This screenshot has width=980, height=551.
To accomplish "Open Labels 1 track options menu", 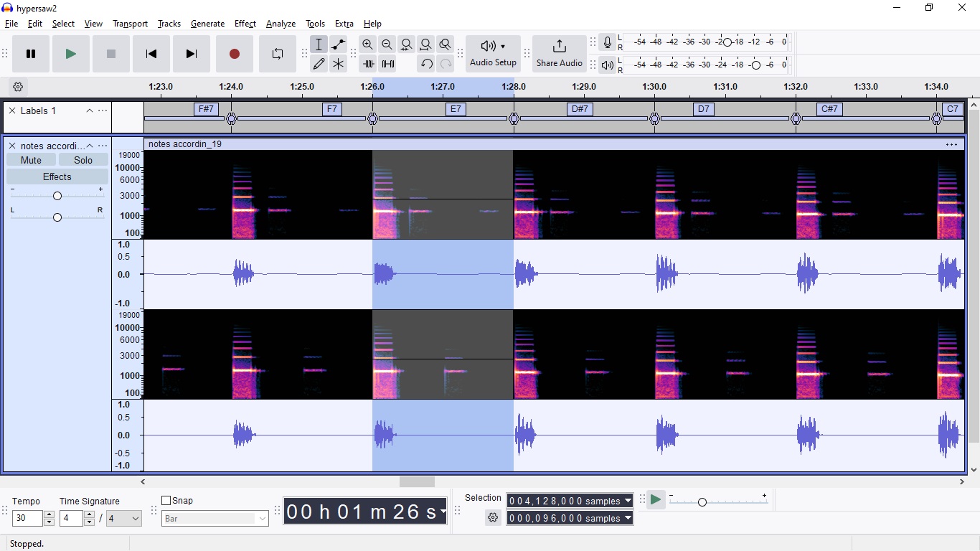I will click(x=103, y=110).
